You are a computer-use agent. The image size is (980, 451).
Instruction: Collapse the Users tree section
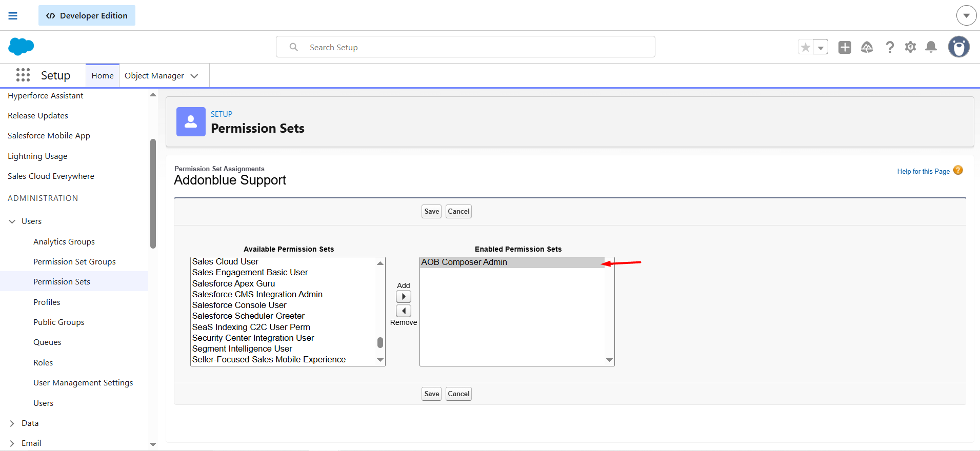(12, 221)
